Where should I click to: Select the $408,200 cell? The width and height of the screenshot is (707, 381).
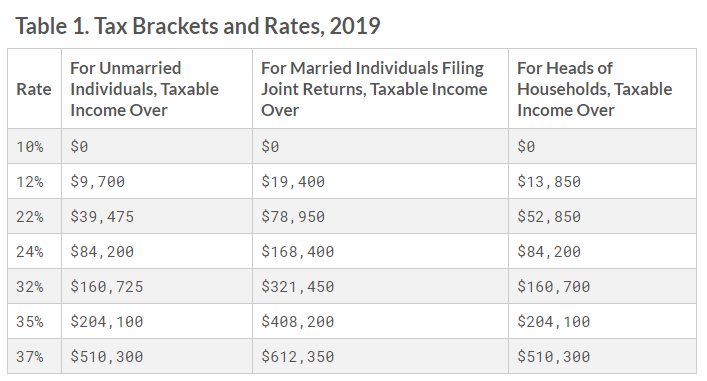coord(381,321)
